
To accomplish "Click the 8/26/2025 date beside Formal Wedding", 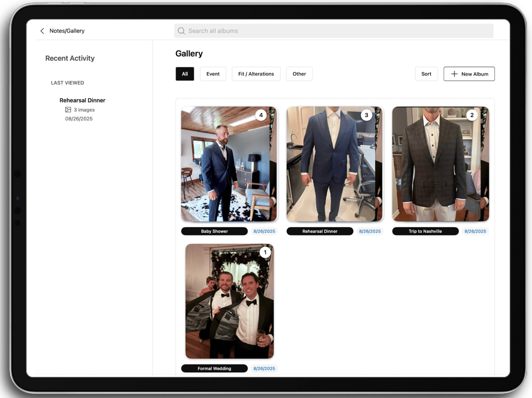I will [x=264, y=369].
